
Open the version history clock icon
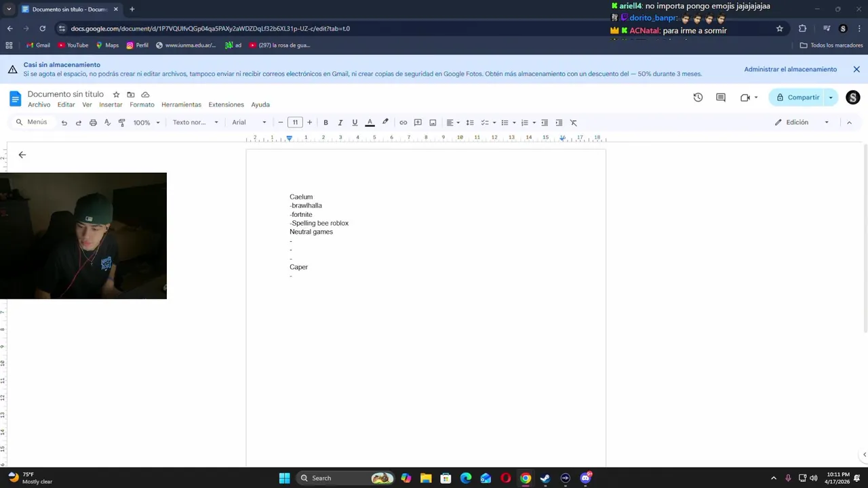[x=698, y=98]
